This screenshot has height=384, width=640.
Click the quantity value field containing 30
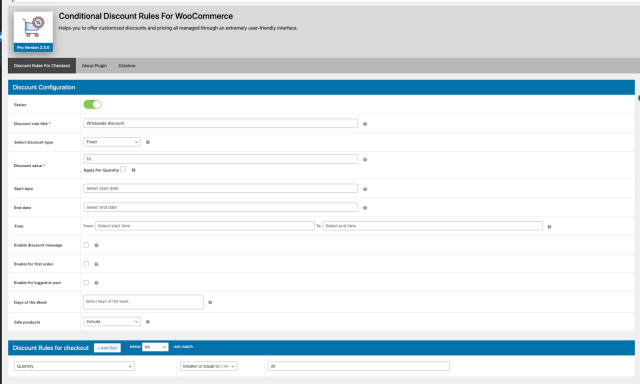(x=359, y=366)
